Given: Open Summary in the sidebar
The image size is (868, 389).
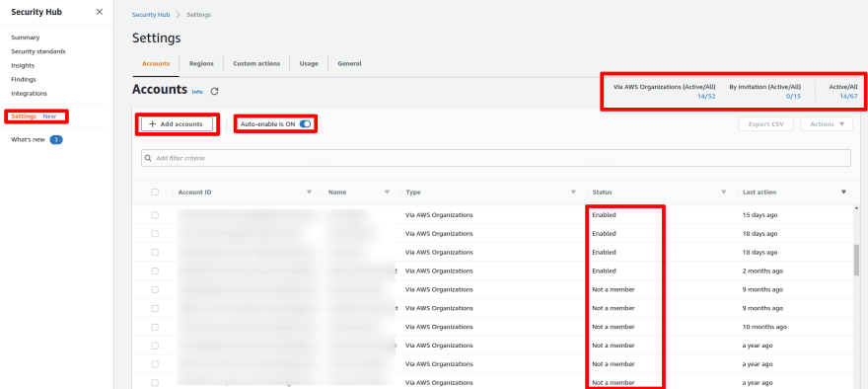Looking at the screenshot, I should point(25,38).
